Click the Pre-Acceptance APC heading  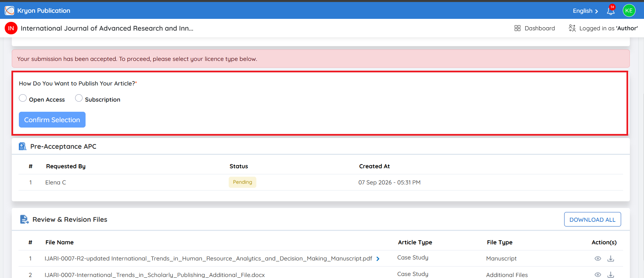(x=63, y=146)
